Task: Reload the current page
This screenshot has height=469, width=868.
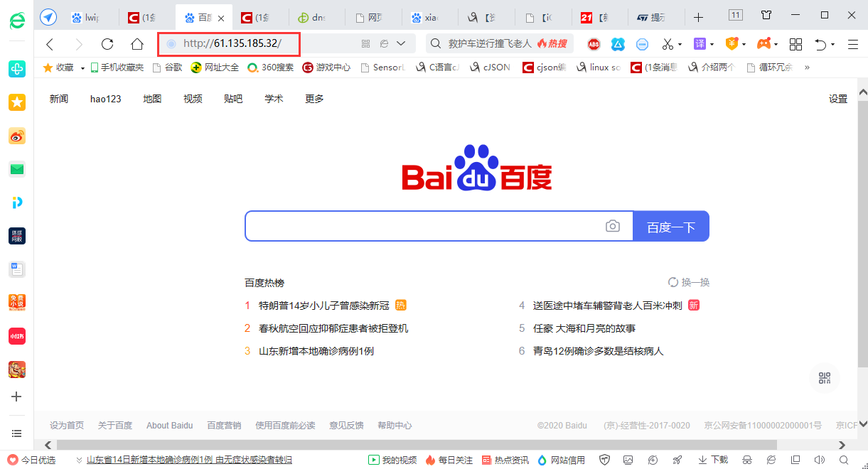Action: pos(107,44)
